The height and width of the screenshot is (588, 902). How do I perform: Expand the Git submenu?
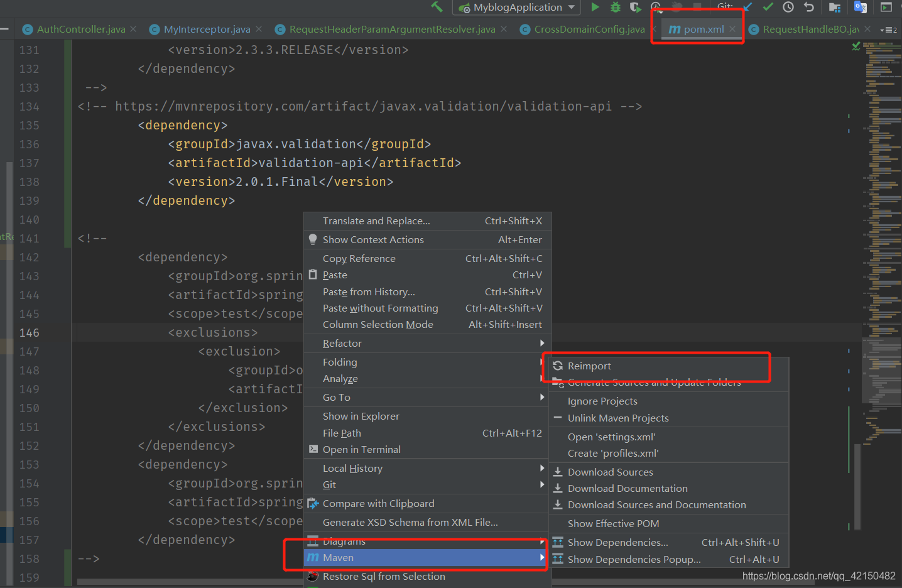427,485
